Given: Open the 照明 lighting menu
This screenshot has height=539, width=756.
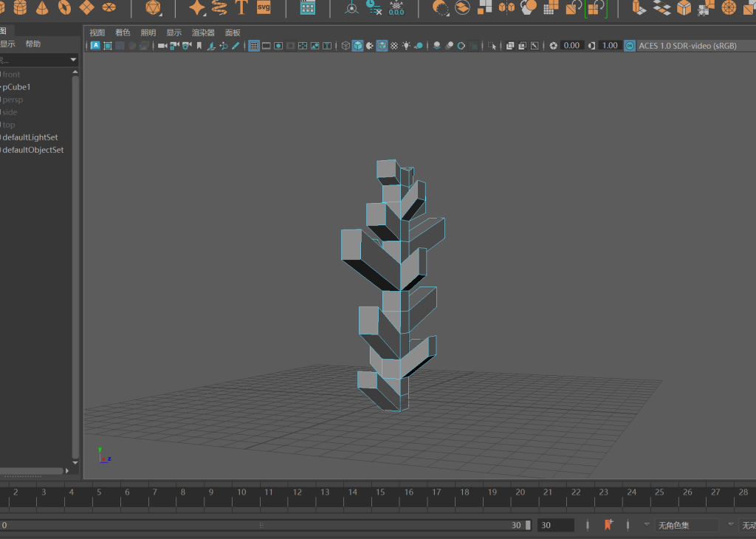Looking at the screenshot, I should (148, 32).
